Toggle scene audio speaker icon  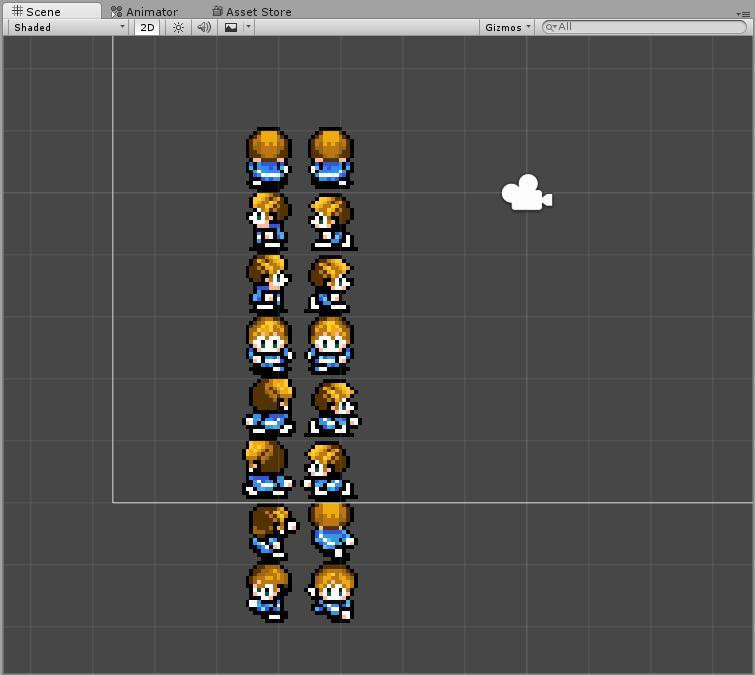[x=204, y=27]
